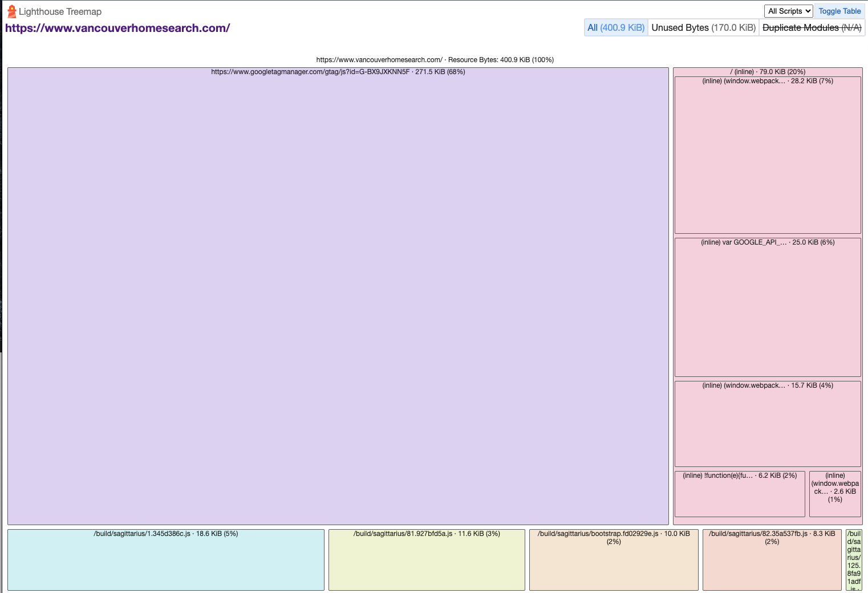Click the Lighthouse logo icon
The height and width of the screenshot is (593, 868).
[12, 11]
